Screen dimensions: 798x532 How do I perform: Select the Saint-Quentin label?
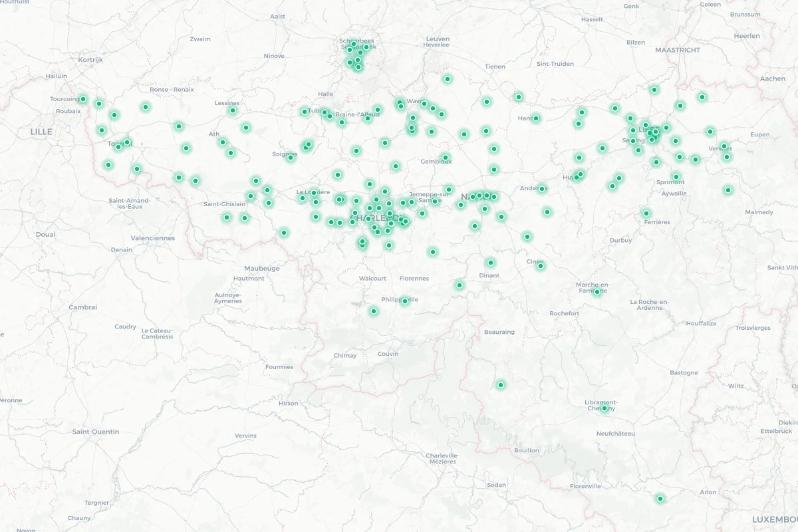[x=96, y=432]
